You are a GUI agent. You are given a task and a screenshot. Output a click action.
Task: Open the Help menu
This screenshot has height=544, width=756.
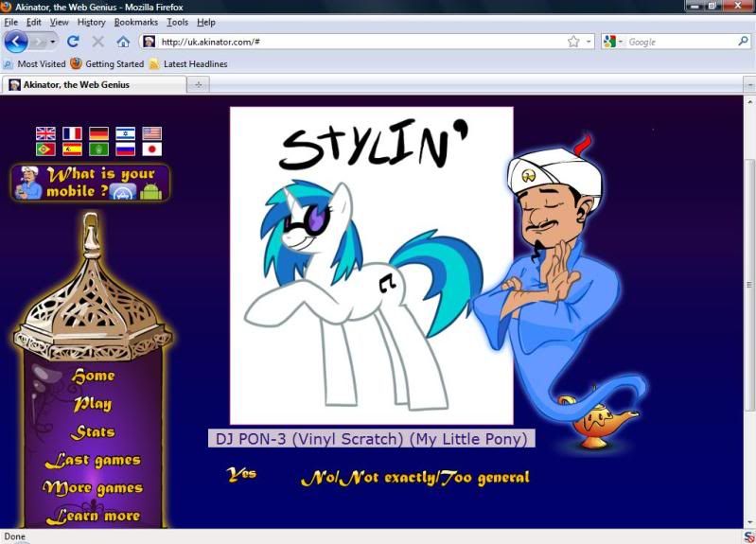(x=206, y=22)
